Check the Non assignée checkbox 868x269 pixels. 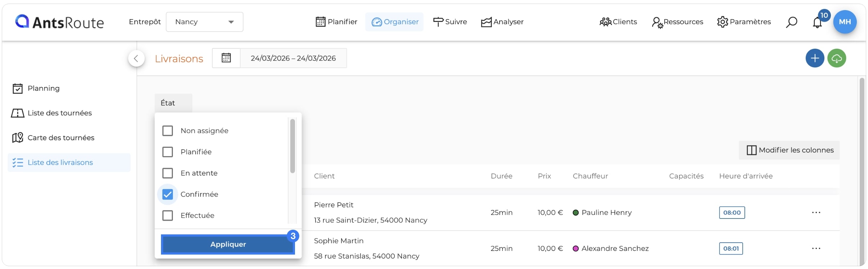point(167,131)
